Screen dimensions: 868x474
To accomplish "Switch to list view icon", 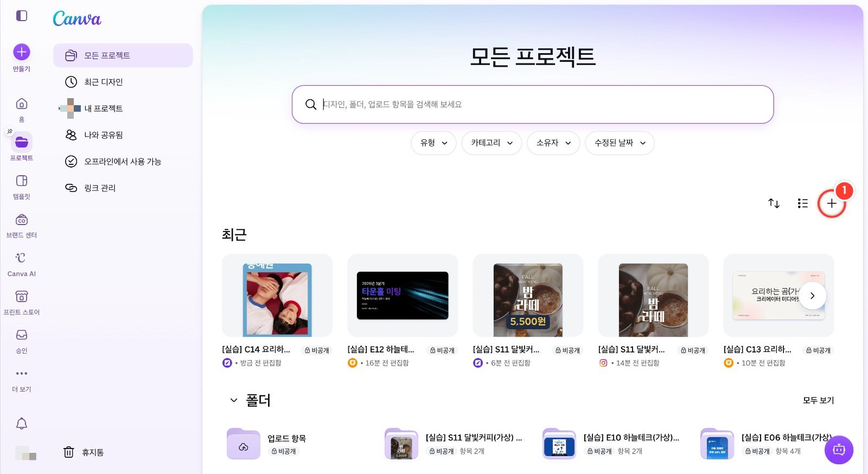I will (803, 203).
